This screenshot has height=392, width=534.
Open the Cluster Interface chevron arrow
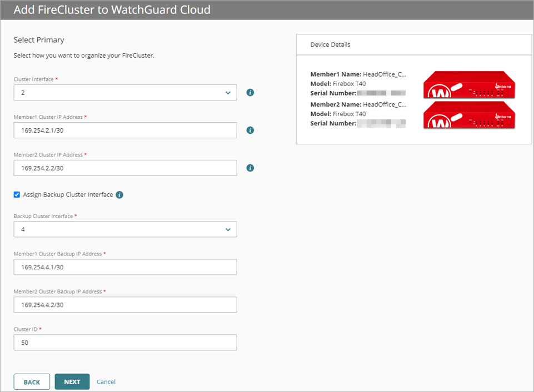228,93
